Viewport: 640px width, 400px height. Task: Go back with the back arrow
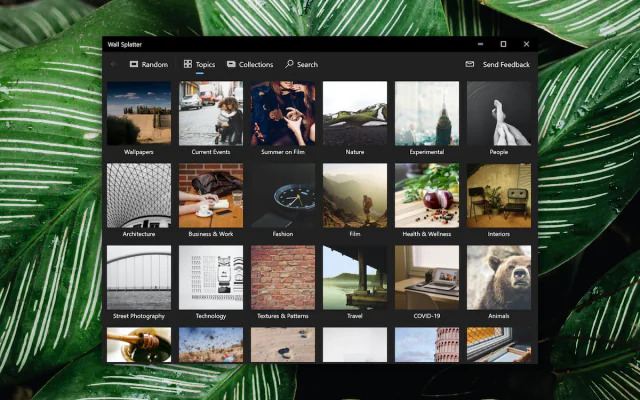click(x=113, y=64)
